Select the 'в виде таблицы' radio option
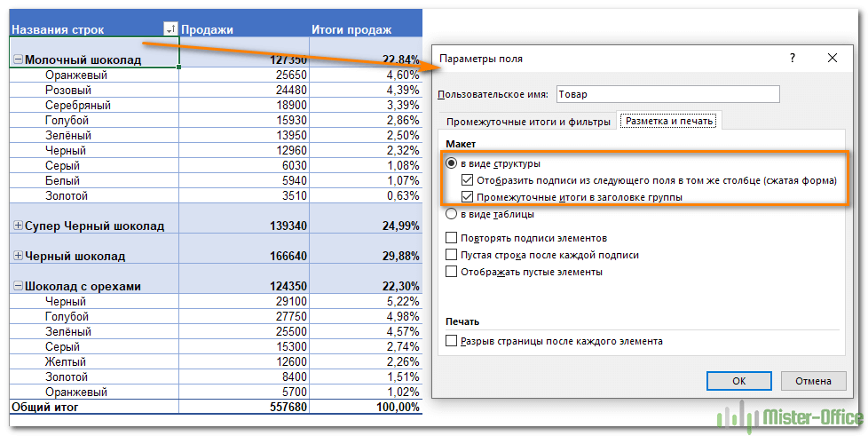The width and height of the screenshot is (868, 436). click(452, 214)
